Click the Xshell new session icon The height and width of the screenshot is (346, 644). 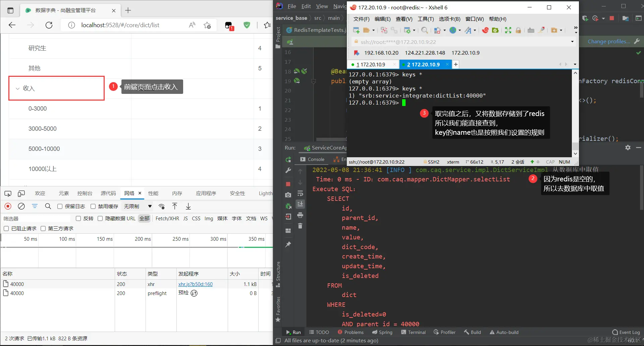tap(356, 30)
